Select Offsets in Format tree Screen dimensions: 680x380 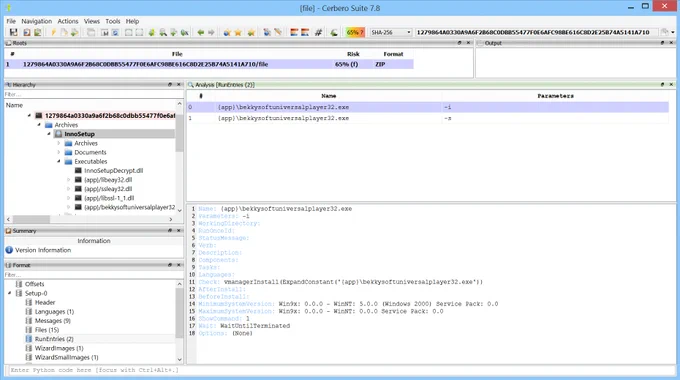[x=35, y=284]
